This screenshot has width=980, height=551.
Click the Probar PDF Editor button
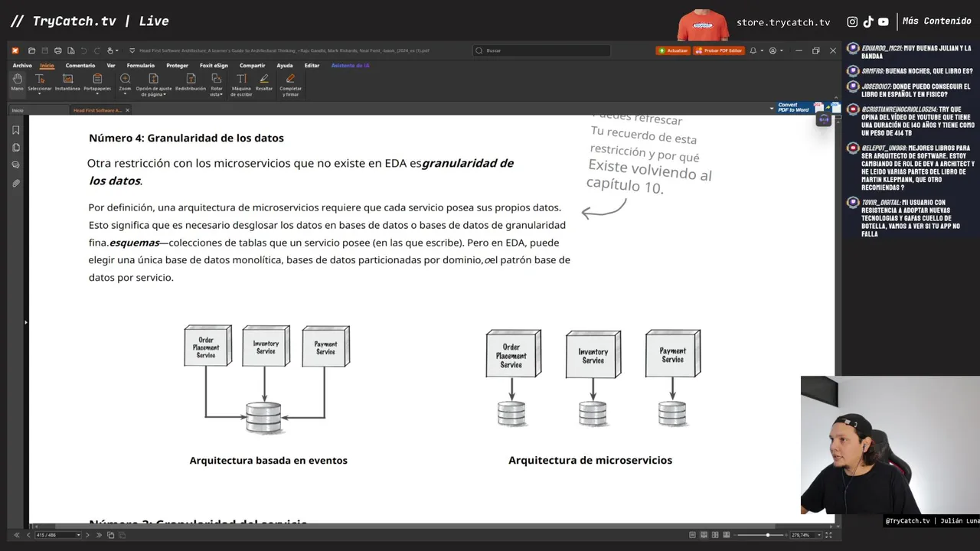click(719, 51)
